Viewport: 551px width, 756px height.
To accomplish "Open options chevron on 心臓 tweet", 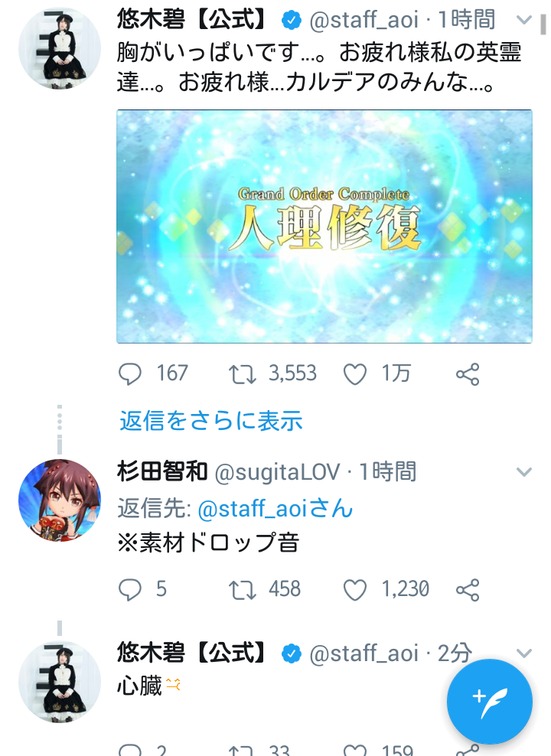I will pyautogui.click(x=523, y=653).
